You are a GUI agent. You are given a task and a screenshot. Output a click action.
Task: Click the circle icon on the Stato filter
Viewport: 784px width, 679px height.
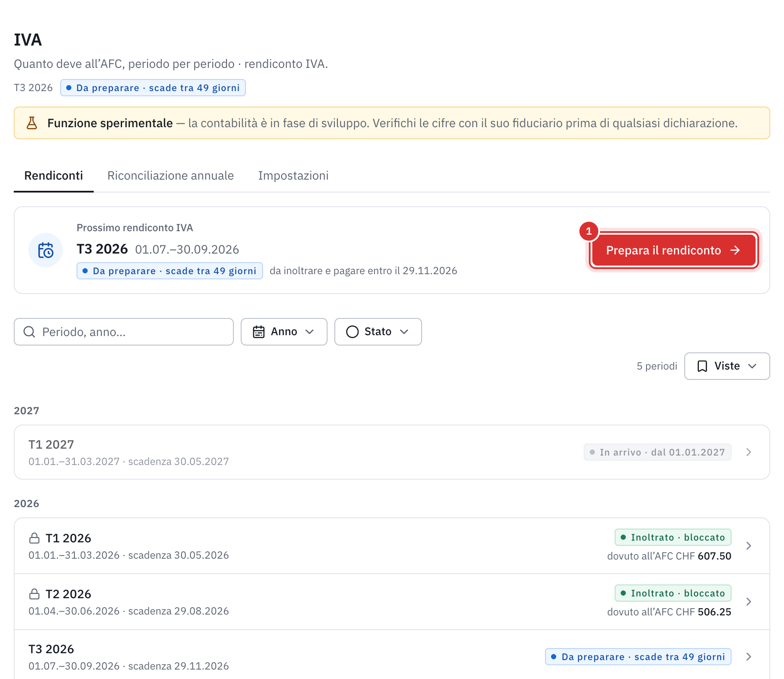point(352,332)
